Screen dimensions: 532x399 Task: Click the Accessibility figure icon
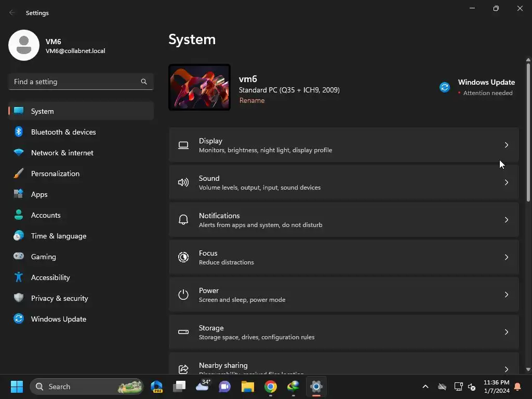tap(19, 277)
